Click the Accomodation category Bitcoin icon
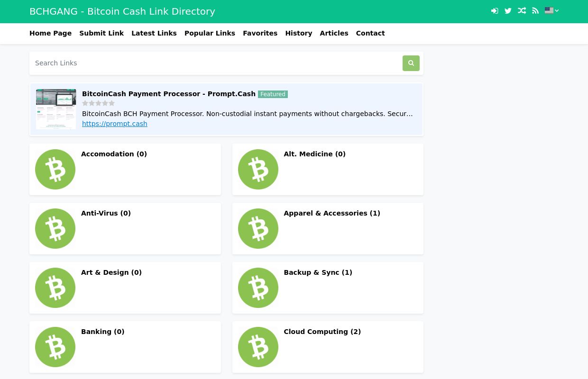This screenshot has height=379, width=588. pos(55,169)
